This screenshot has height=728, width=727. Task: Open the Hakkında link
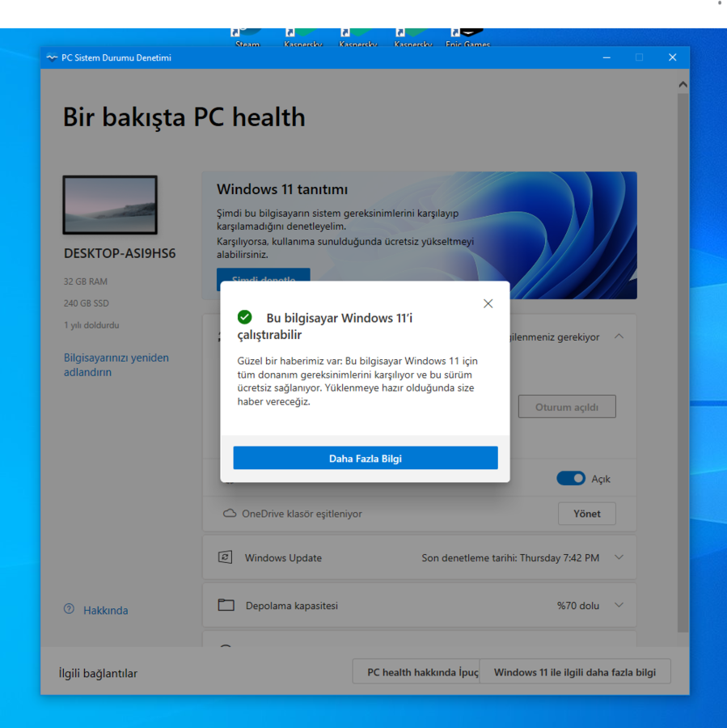pyautogui.click(x=106, y=610)
